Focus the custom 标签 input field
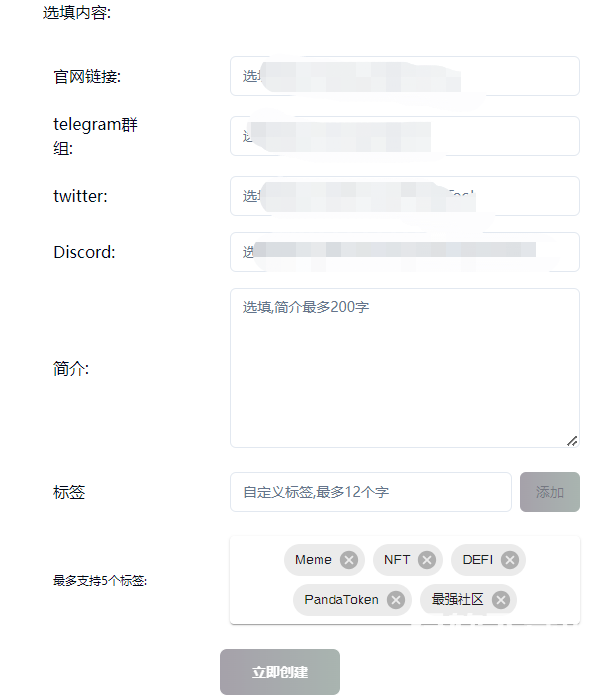Image resolution: width=612 pixels, height=696 pixels. (370, 492)
